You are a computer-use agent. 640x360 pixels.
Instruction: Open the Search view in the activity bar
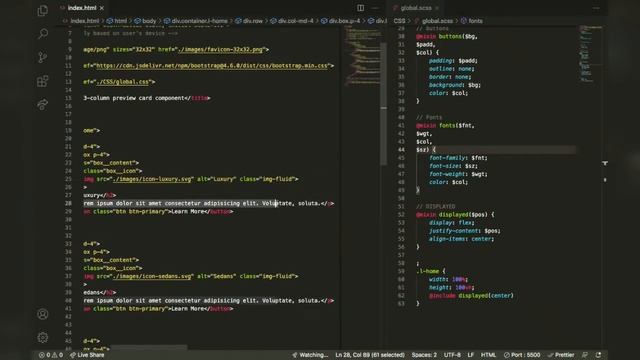(x=42, y=33)
